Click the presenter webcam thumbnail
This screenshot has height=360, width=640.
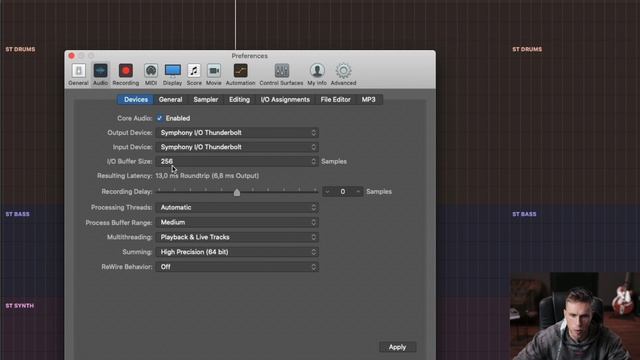click(x=575, y=316)
